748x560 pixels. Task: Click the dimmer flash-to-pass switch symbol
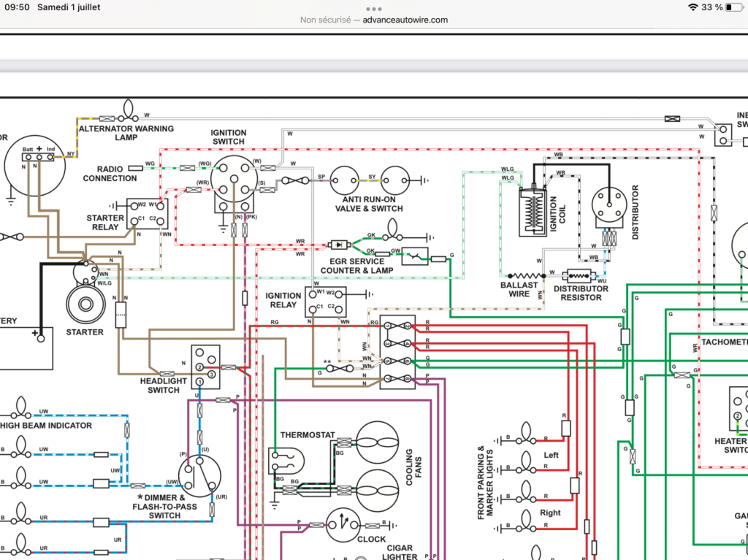tap(200, 475)
